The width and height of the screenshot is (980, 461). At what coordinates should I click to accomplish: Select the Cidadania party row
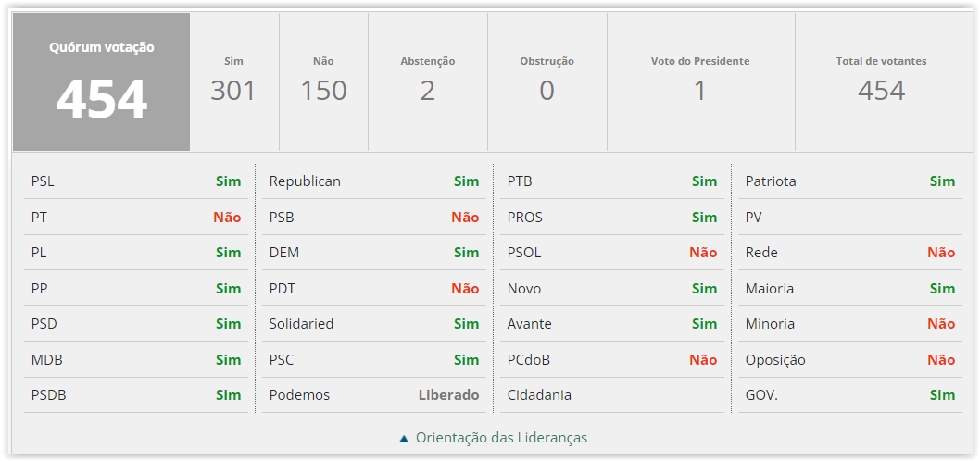(x=611, y=395)
